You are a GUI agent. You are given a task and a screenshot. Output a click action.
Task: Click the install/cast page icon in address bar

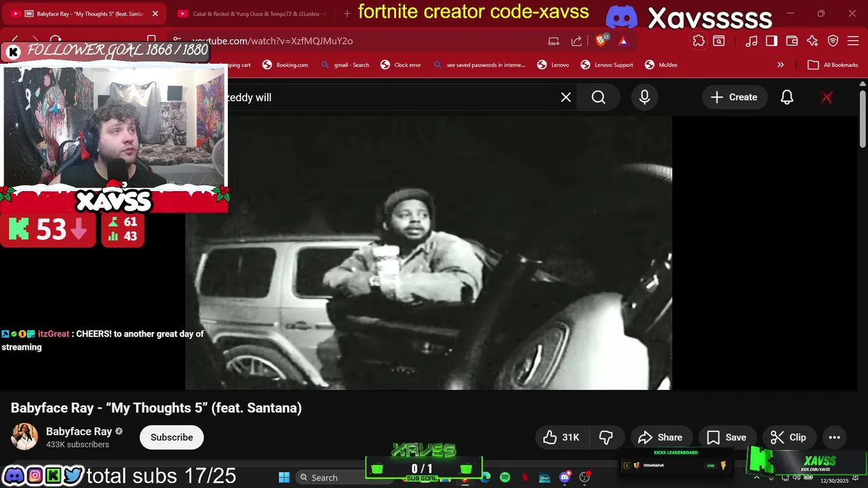coord(554,41)
